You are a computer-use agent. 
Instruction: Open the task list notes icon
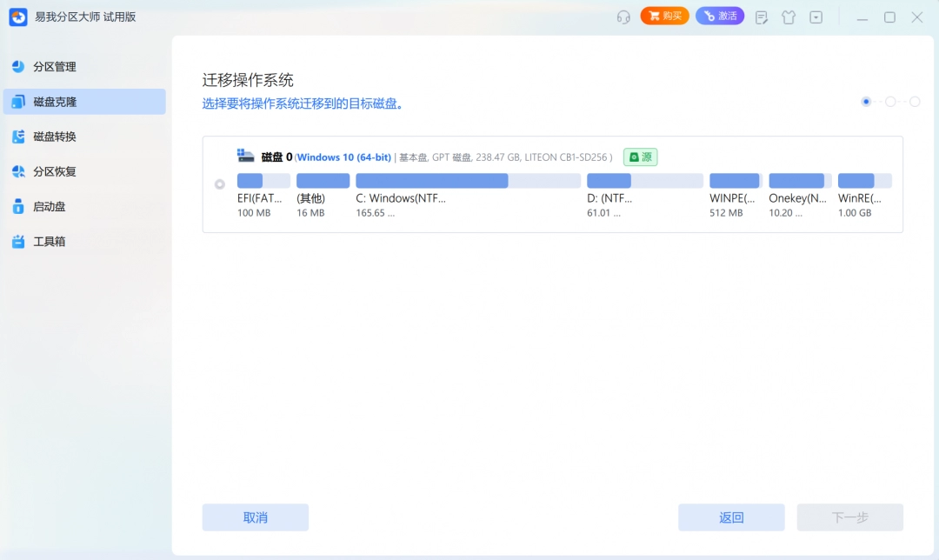[x=762, y=17]
